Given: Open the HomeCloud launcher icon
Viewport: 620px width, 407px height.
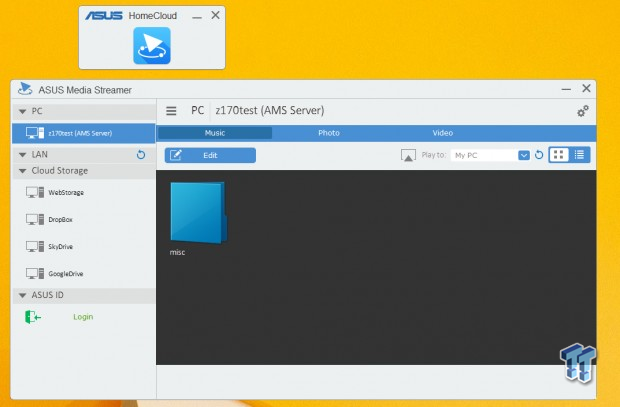Looking at the screenshot, I should pyautogui.click(x=152, y=46).
